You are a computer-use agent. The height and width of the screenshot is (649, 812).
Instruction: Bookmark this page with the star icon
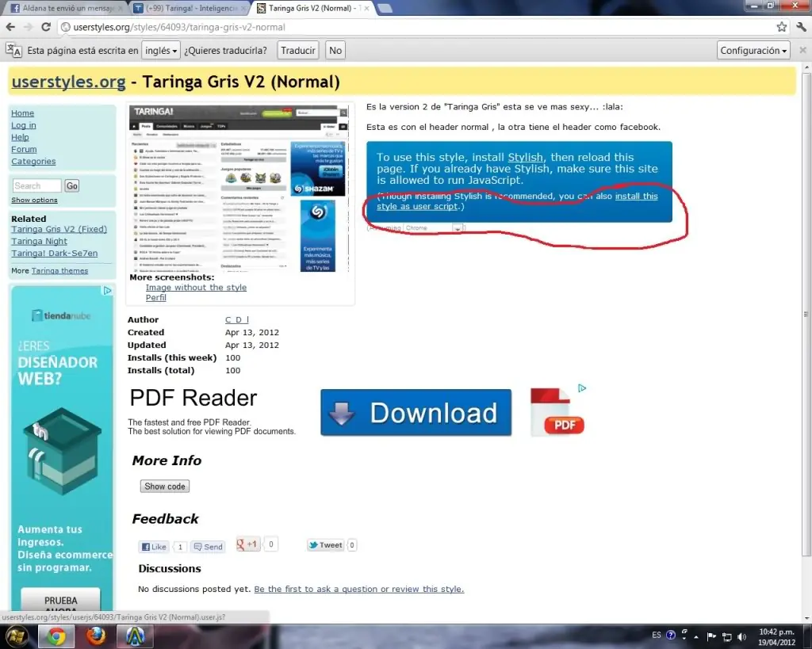click(781, 27)
